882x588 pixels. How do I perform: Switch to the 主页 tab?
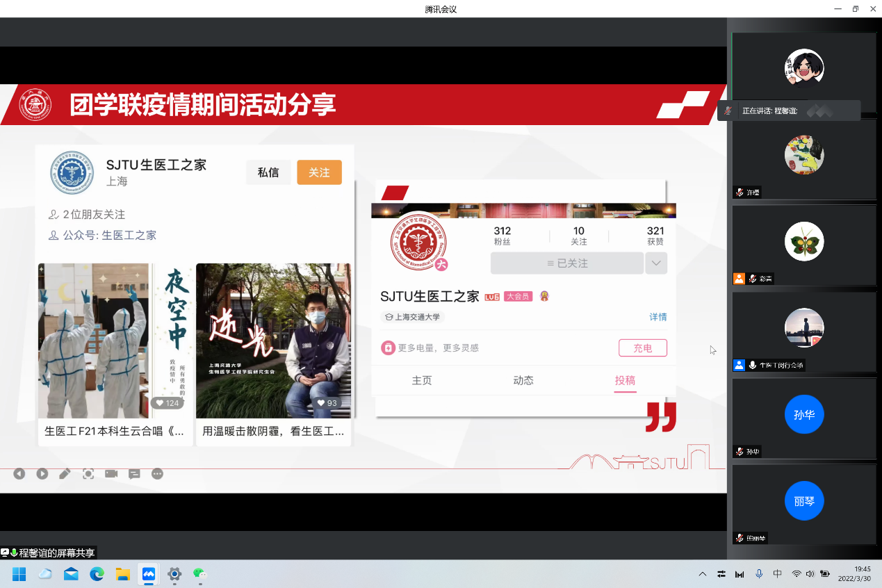(422, 380)
